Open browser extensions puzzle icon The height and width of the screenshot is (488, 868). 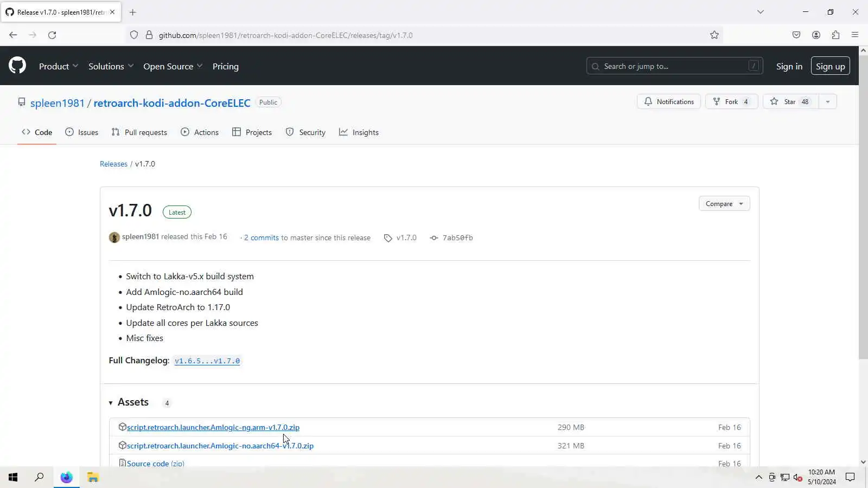[x=835, y=35]
